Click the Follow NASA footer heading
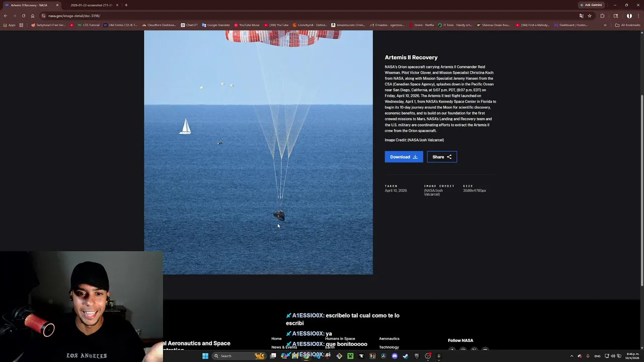The height and width of the screenshot is (362, 644). [460, 340]
